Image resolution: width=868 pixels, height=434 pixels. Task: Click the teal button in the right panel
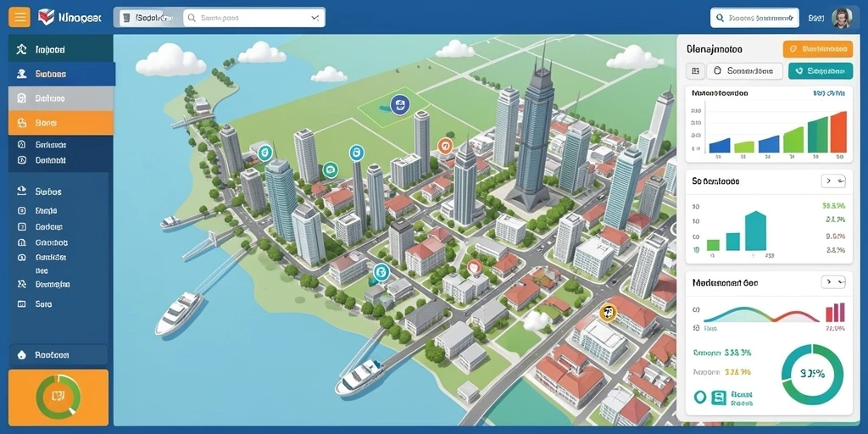820,71
